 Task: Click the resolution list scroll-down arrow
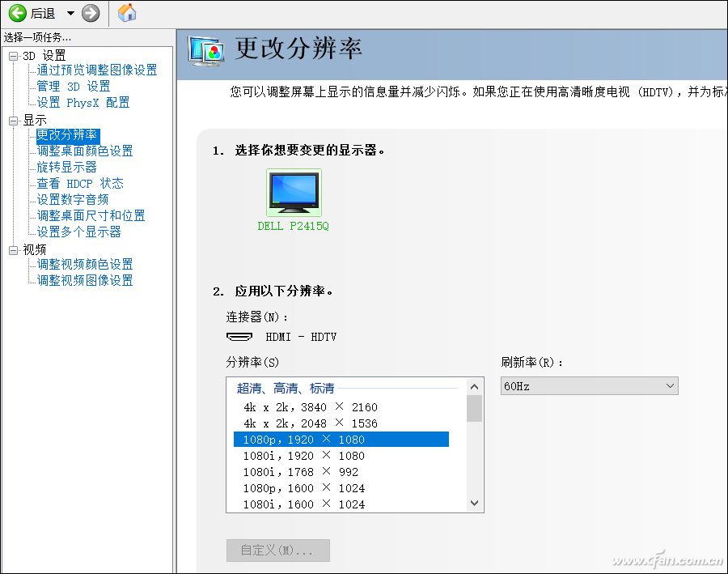pyautogui.click(x=475, y=503)
